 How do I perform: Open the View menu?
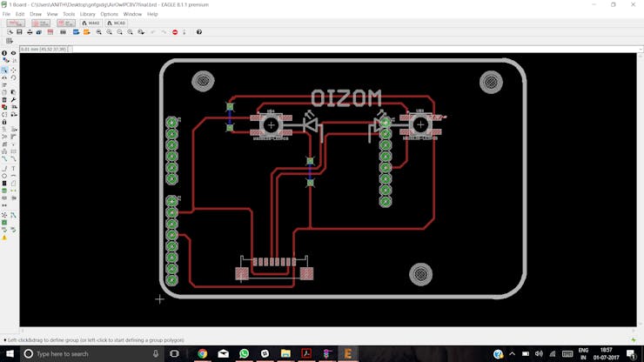pos(52,14)
